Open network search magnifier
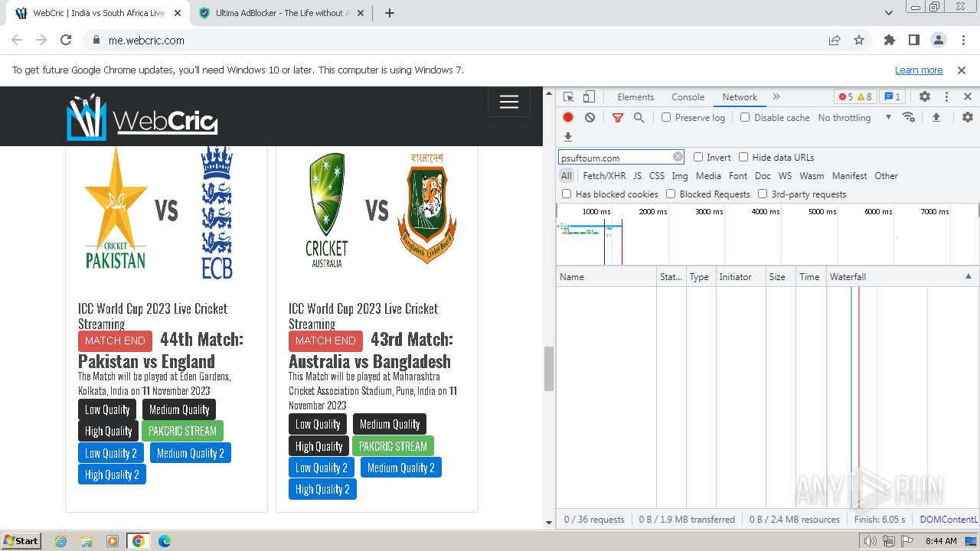980x551 pixels. [x=639, y=117]
